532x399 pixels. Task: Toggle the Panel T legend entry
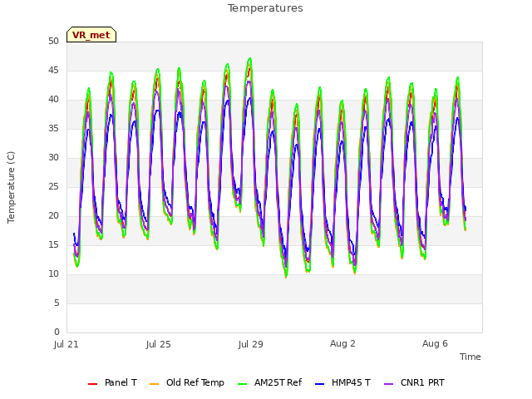(112, 382)
